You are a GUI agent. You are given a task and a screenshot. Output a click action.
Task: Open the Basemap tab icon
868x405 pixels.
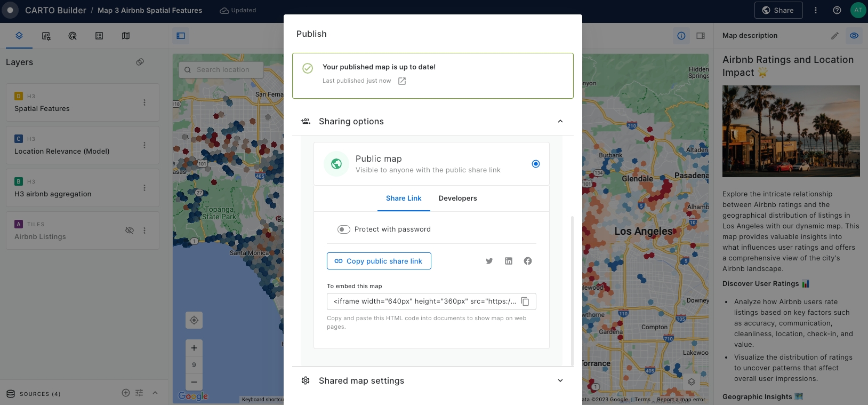point(126,36)
